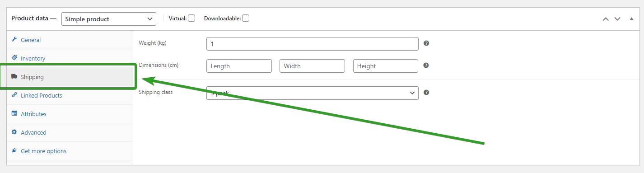Click the wrench icon beside General
The height and width of the screenshot is (173, 644).
tap(14, 40)
